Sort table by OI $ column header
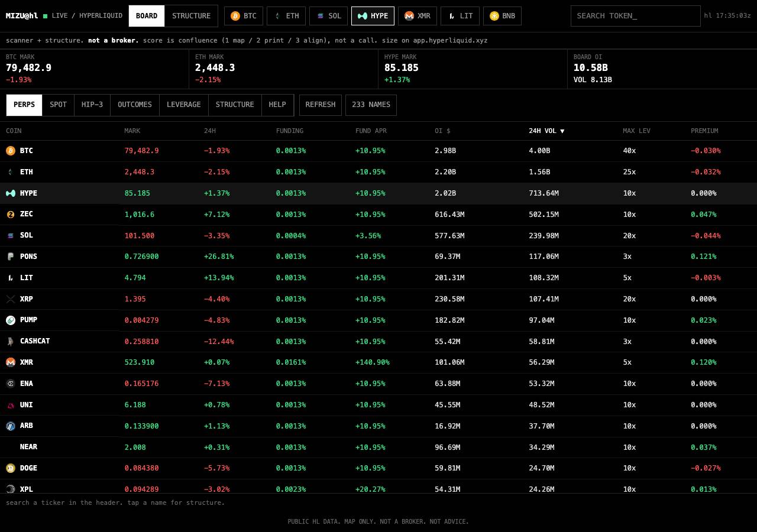The height and width of the screenshot is (532, 757). (442, 131)
